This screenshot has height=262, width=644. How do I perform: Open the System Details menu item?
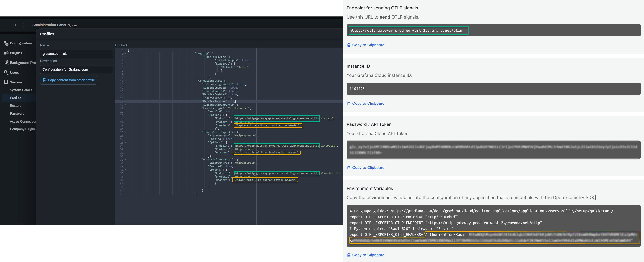tap(21, 90)
